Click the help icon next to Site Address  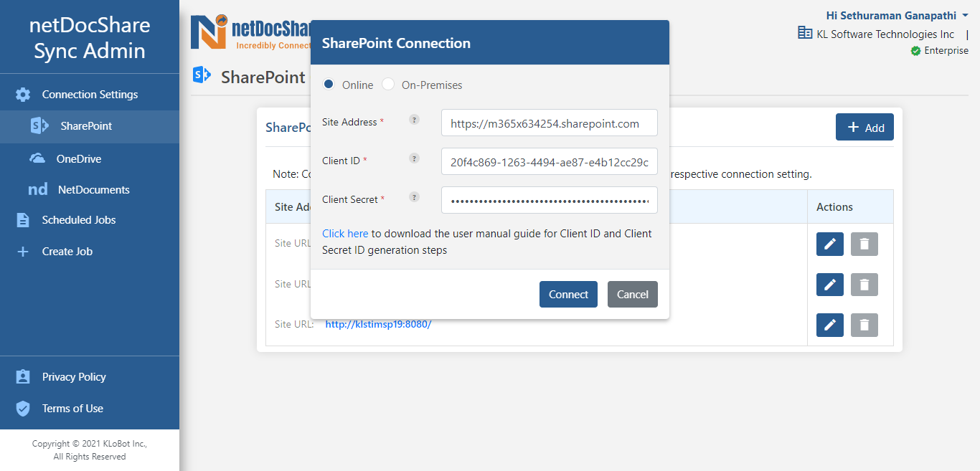[x=414, y=120]
